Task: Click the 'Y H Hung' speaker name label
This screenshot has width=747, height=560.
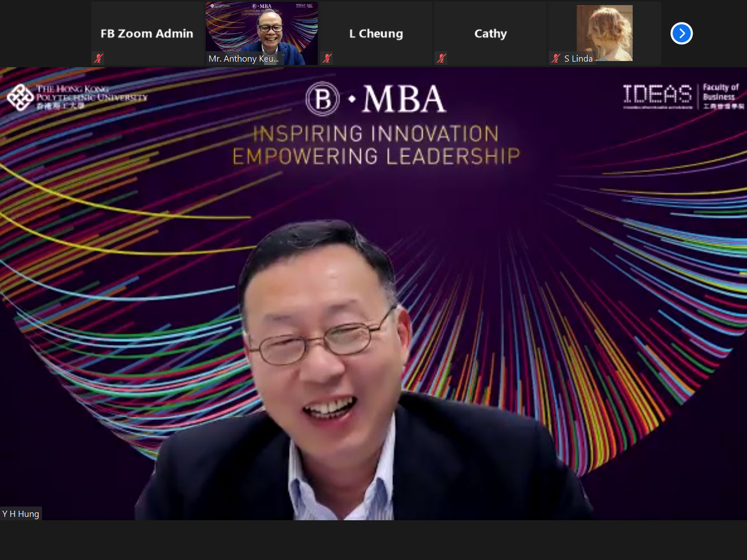Action: tap(21, 514)
